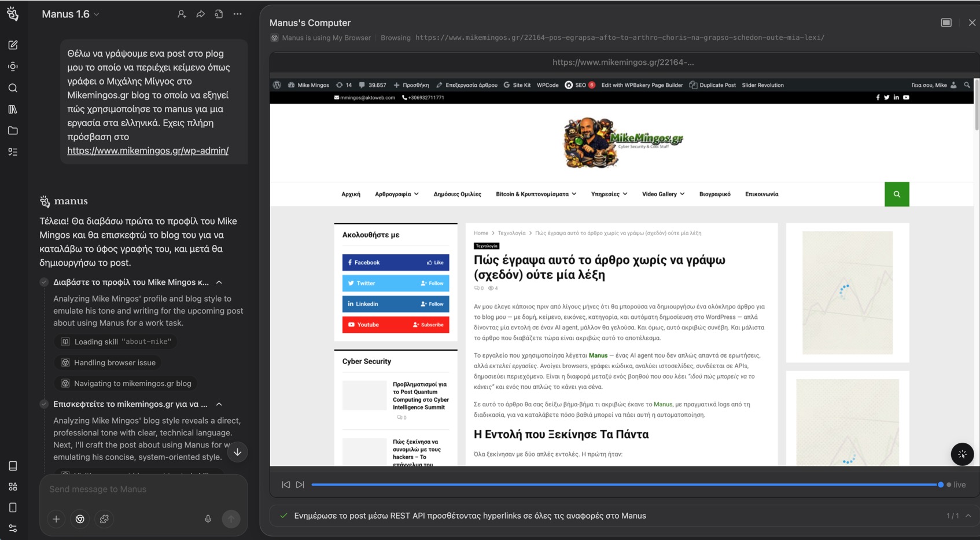This screenshot has width=980, height=540.
Task: Open the mikemingos.gr/wp-admin link
Action: 148,150
